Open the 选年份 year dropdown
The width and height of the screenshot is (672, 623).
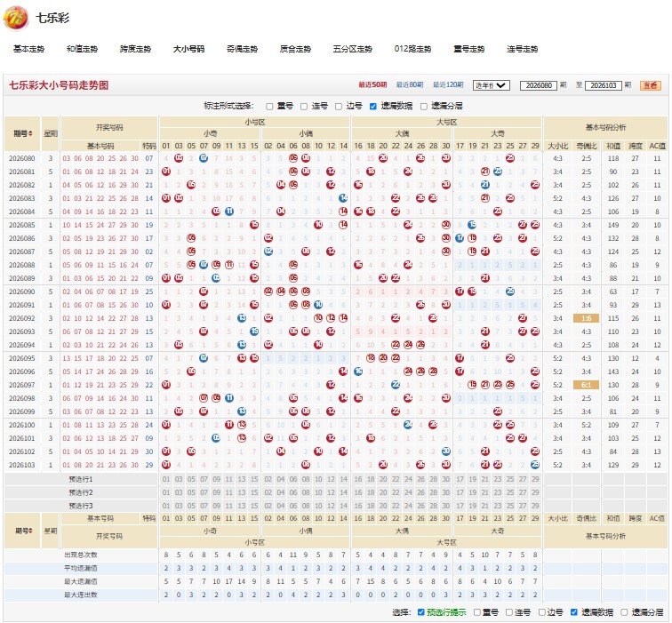492,85
